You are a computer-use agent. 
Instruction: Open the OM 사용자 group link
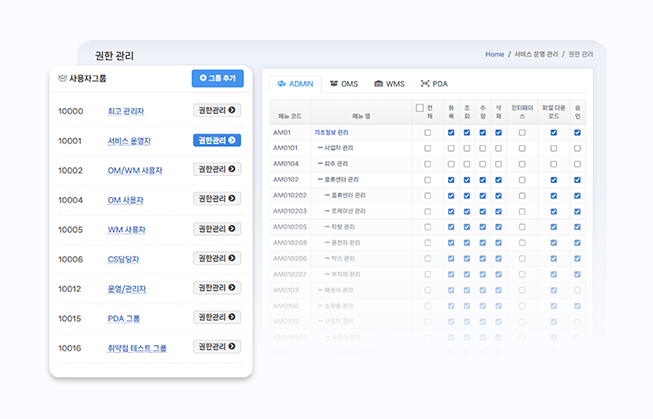coord(125,200)
